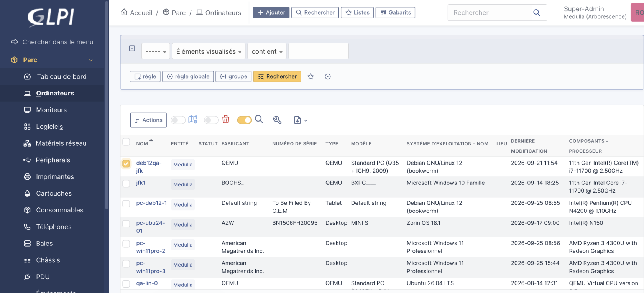Open the Listes button
644x293 pixels.
(357, 13)
